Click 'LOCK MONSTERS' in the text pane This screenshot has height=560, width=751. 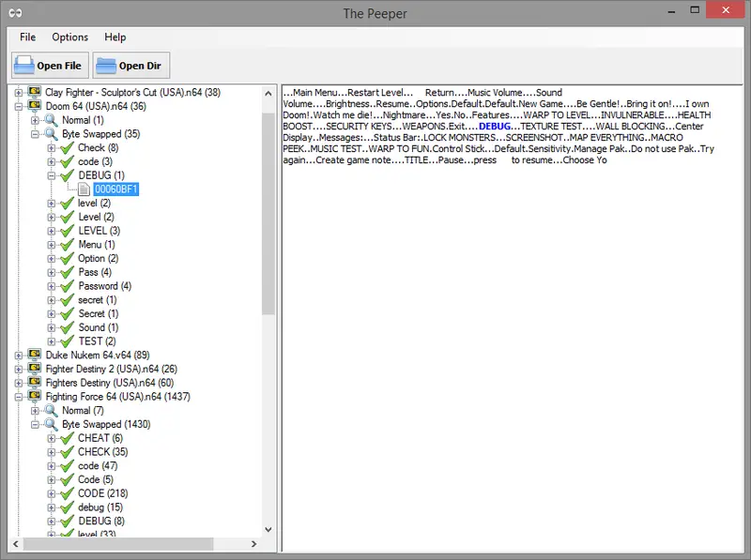coord(460,137)
